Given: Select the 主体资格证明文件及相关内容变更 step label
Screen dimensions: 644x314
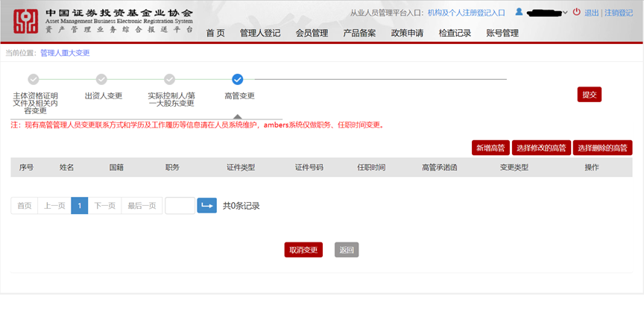Looking at the screenshot, I should [x=35, y=103].
